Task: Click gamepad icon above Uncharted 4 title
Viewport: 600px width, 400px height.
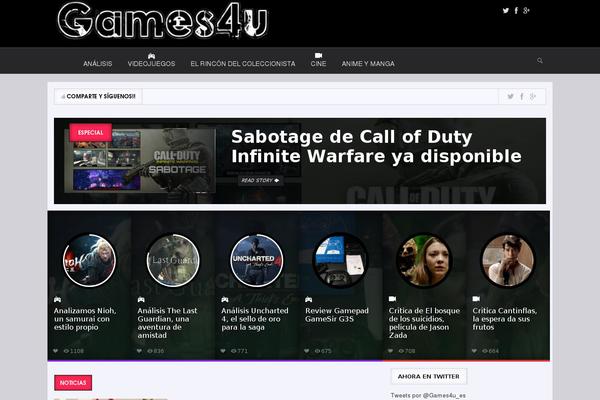Action: 225,299
